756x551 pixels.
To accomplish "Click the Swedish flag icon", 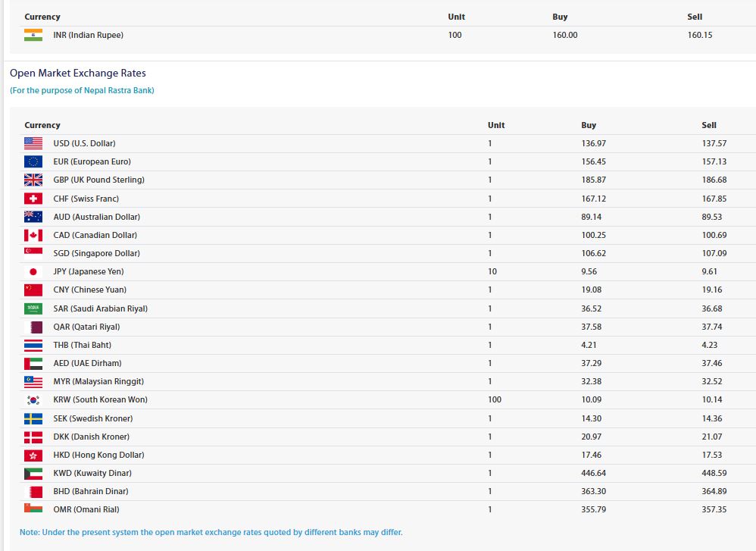I will click(33, 418).
